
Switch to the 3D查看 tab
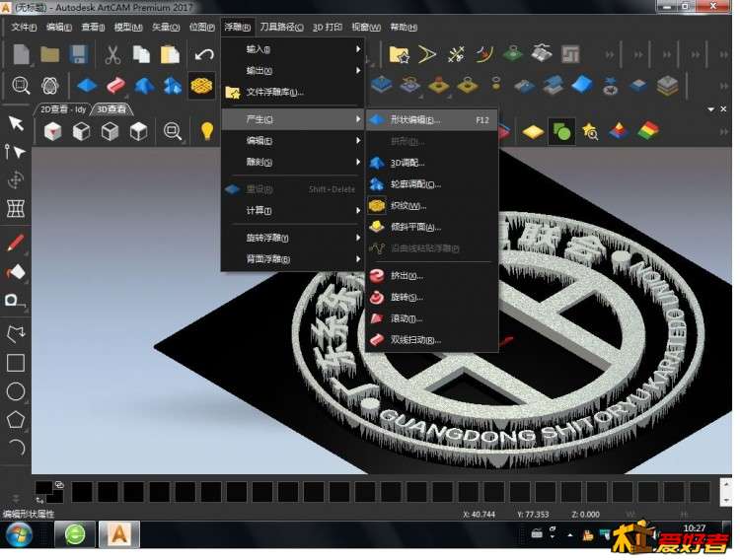coord(111,109)
